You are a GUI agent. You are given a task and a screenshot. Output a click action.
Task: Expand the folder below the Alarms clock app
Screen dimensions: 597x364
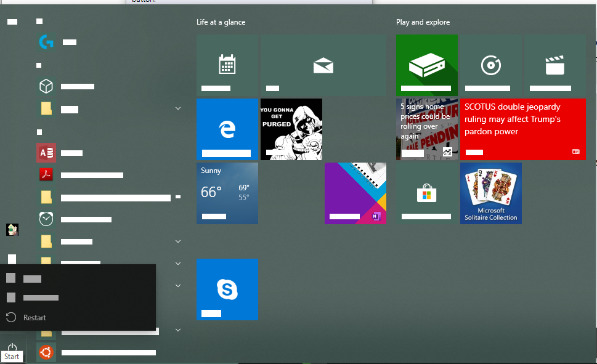tap(178, 241)
